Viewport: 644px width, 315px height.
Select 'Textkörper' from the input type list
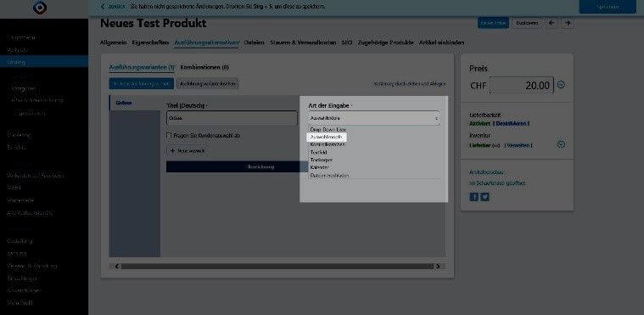pos(322,160)
